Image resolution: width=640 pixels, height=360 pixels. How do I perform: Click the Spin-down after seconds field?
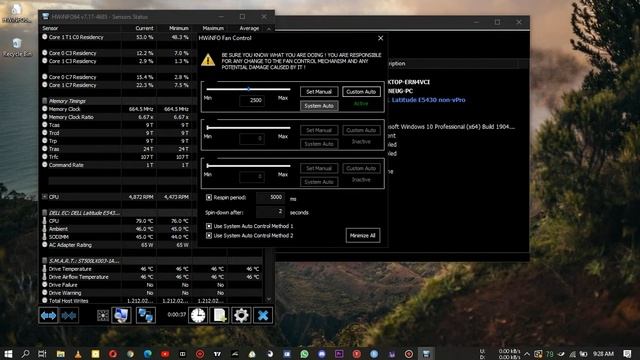[x=270, y=212]
